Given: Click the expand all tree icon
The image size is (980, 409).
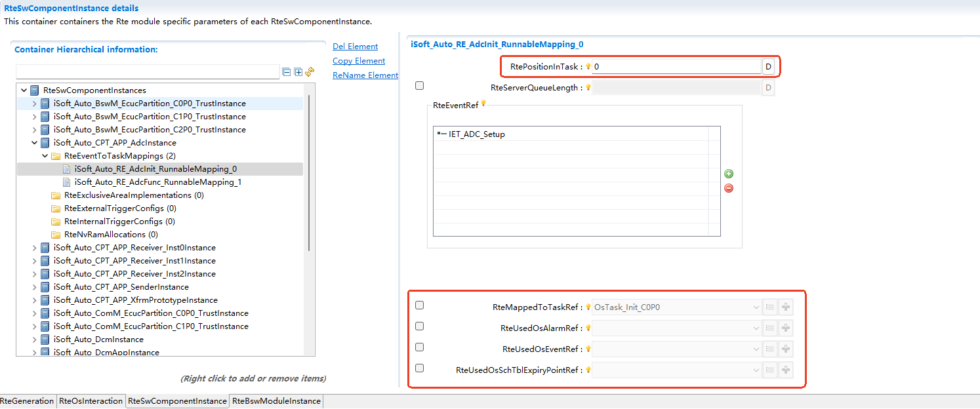Looking at the screenshot, I should (x=298, y=72).
